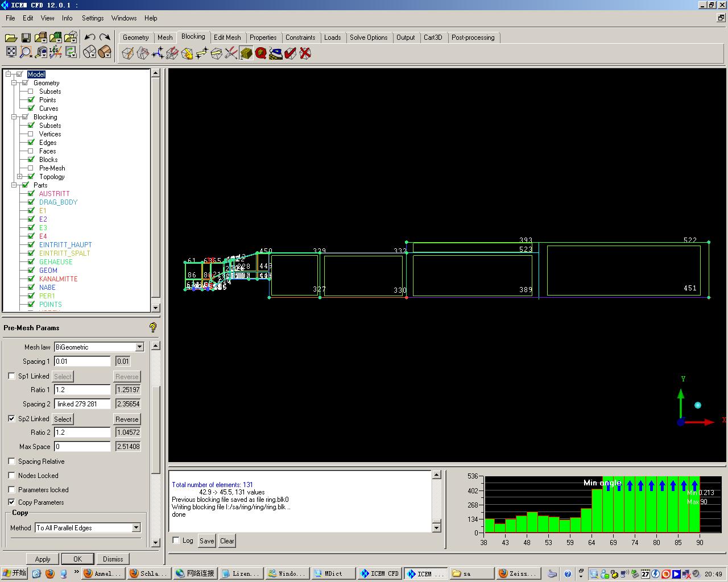Click the Move Vertex tool
This screenshot has height=582, width=728.
[202, 53]
